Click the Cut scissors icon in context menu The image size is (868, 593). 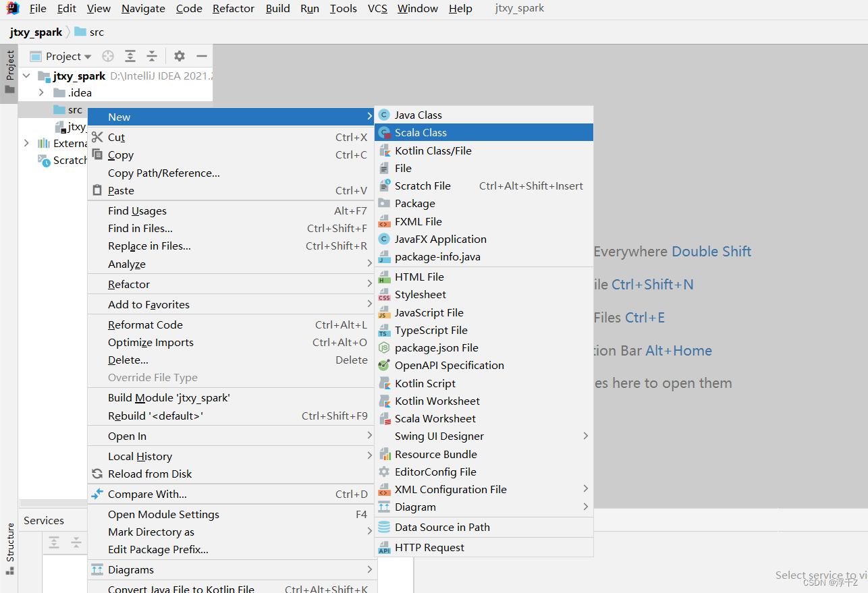pyautogui.click(x=97, y=137)
